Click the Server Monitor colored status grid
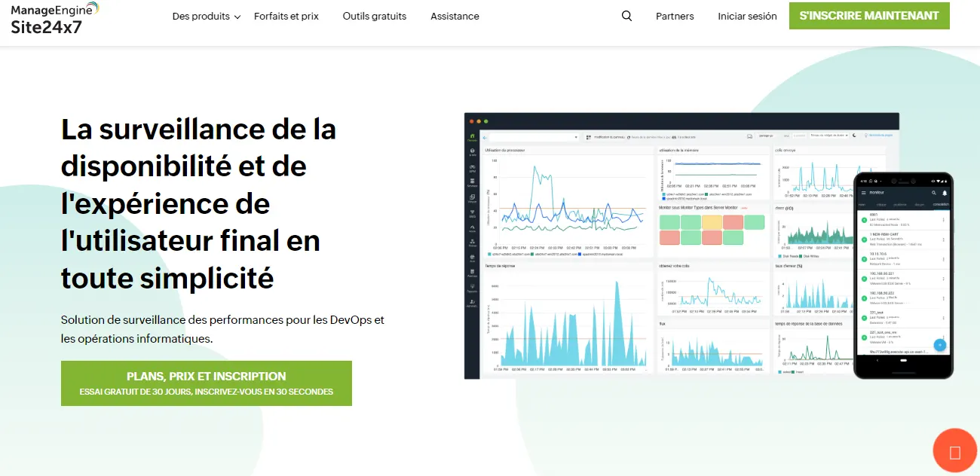This screenshot has height=476, width=980. 712,230
